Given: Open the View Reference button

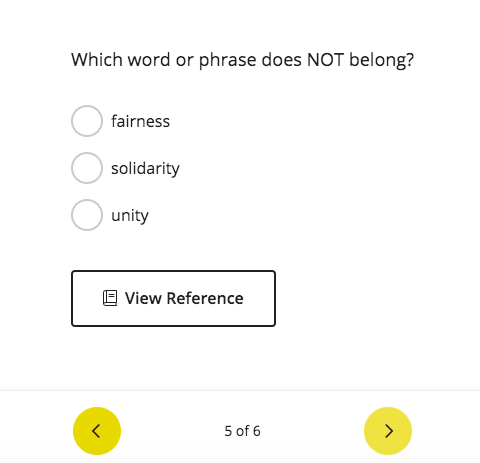Looking at the screenshot, I should (173, 298).
